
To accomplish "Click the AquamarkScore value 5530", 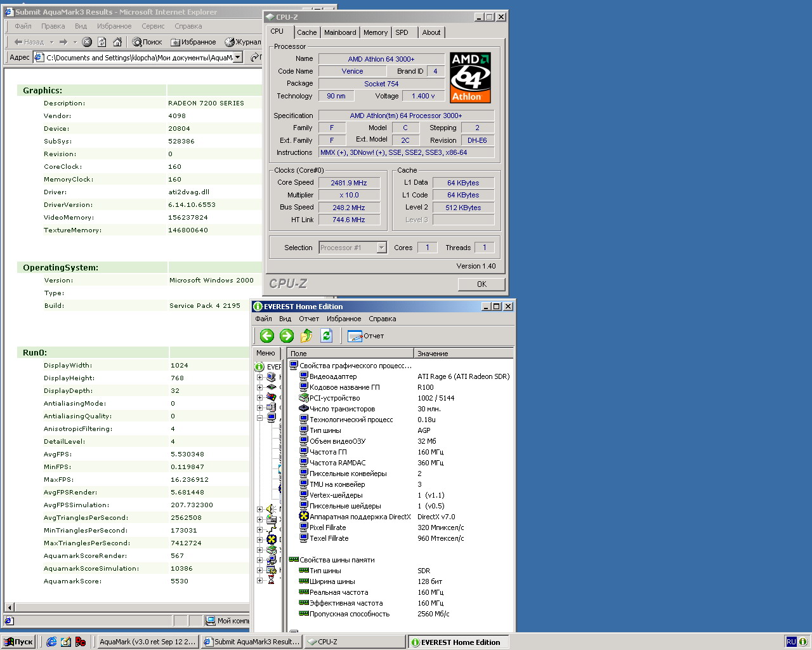I will click(x=180, y=581).
